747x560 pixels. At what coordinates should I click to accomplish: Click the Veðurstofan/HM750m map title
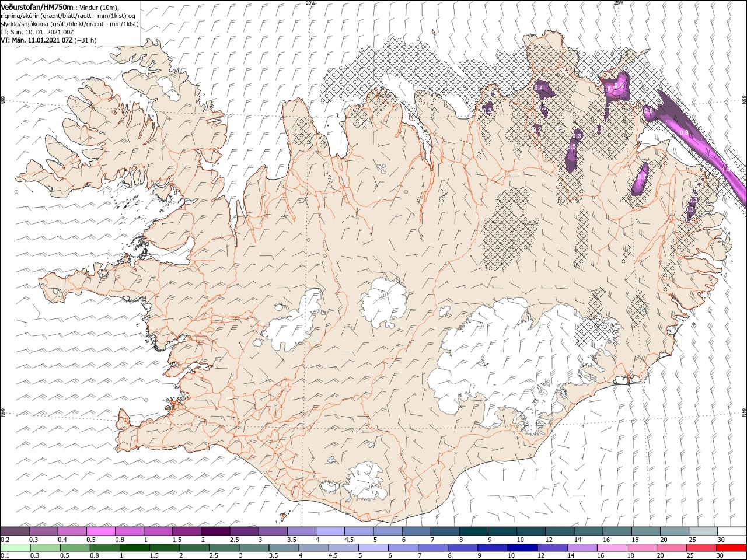pyautogui.click(x=37, y=7)
